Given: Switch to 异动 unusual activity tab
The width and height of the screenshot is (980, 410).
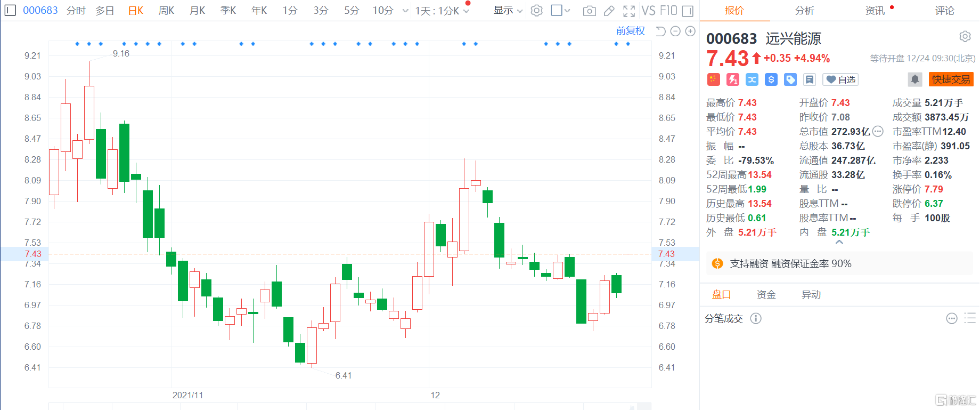Looking at the screenshot, I should click(811, 294).
